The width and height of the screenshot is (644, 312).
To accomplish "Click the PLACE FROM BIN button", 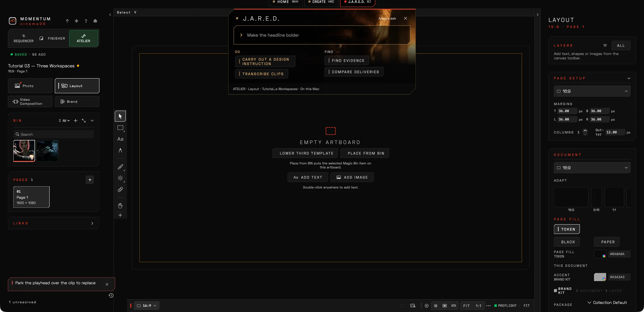I will click(x=365, y=153).
